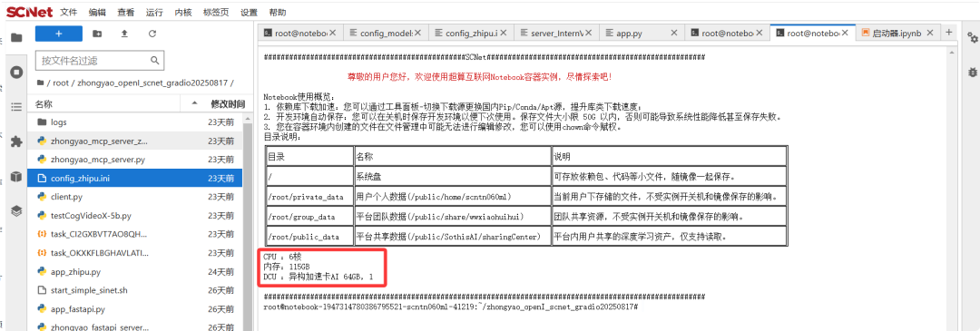Close the app.py tab
The width and height of the screenshot is (980, 331).
[673, 33]
